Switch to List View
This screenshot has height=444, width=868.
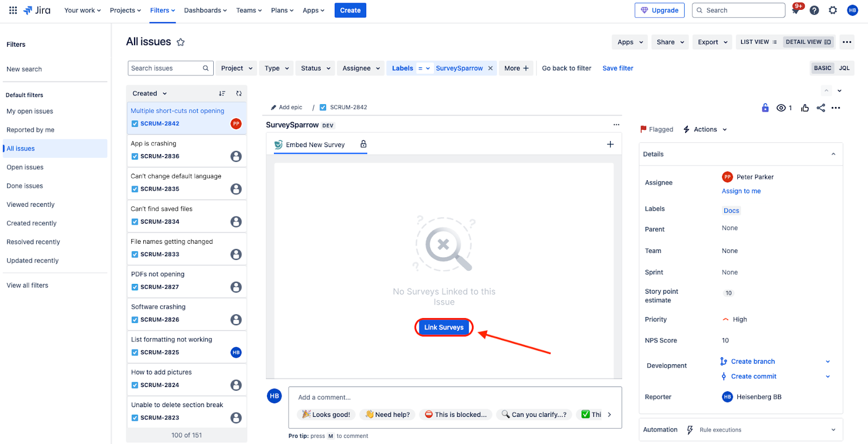(758, 42)
